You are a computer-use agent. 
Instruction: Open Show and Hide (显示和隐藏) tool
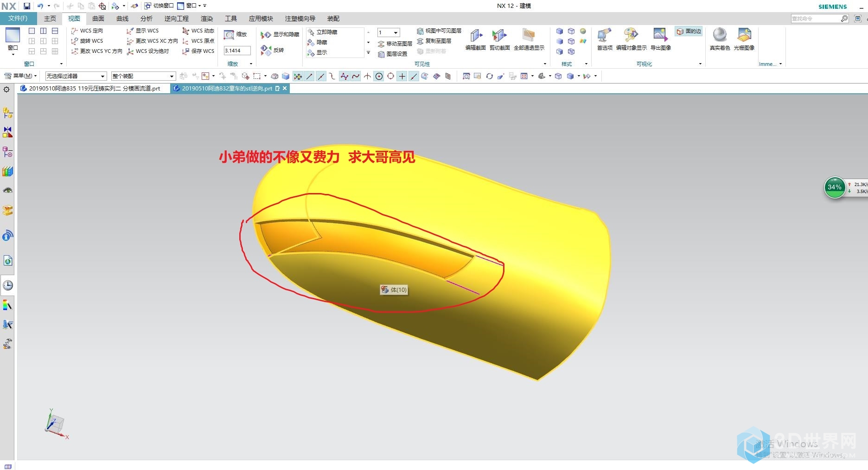point(280,35)
